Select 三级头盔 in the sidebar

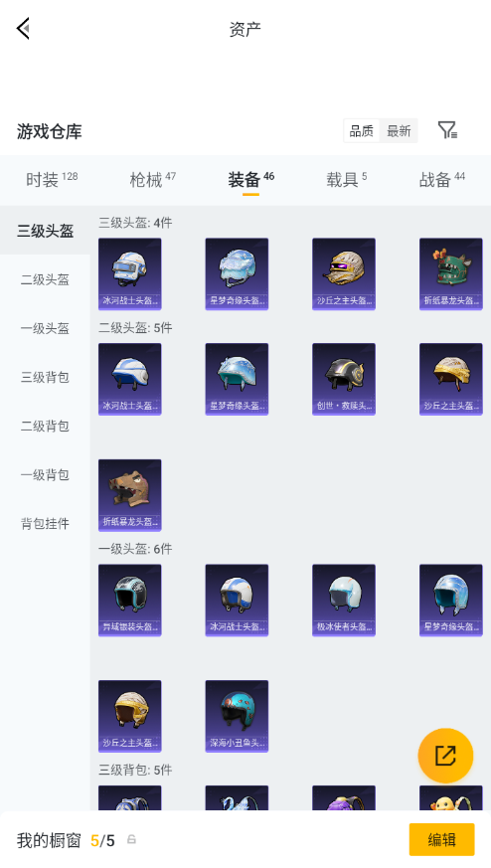click(45, 231)
